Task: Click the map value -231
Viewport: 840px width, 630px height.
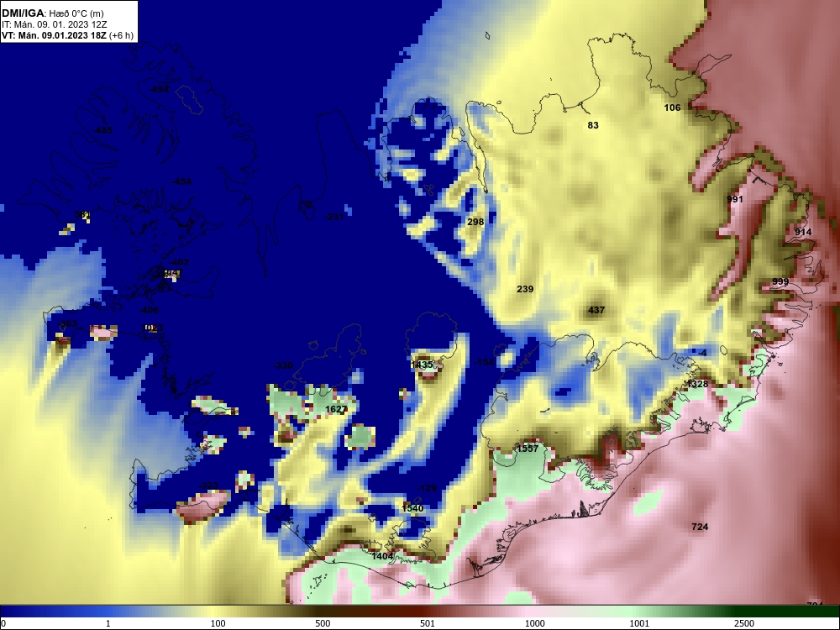Action: [x=334, y=217]
